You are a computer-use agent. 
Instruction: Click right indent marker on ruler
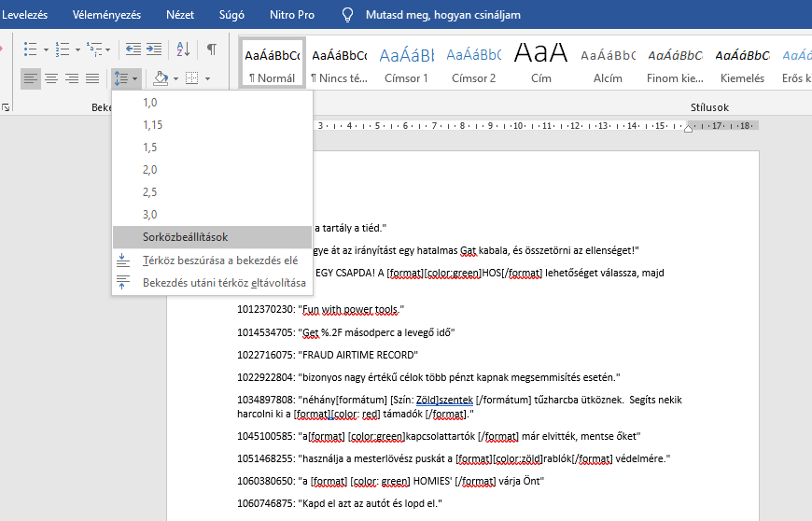coord(688,129)
